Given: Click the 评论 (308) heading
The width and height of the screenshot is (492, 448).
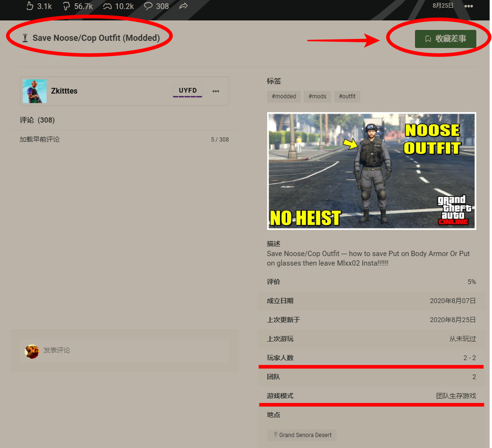Looking at the screenshot, I should click(37, 120).
